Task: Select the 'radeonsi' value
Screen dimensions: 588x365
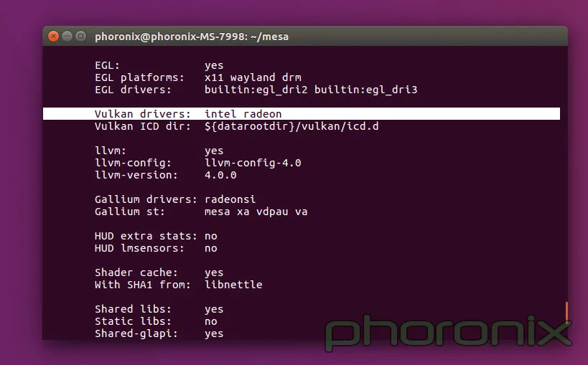Action: [230, 199]
